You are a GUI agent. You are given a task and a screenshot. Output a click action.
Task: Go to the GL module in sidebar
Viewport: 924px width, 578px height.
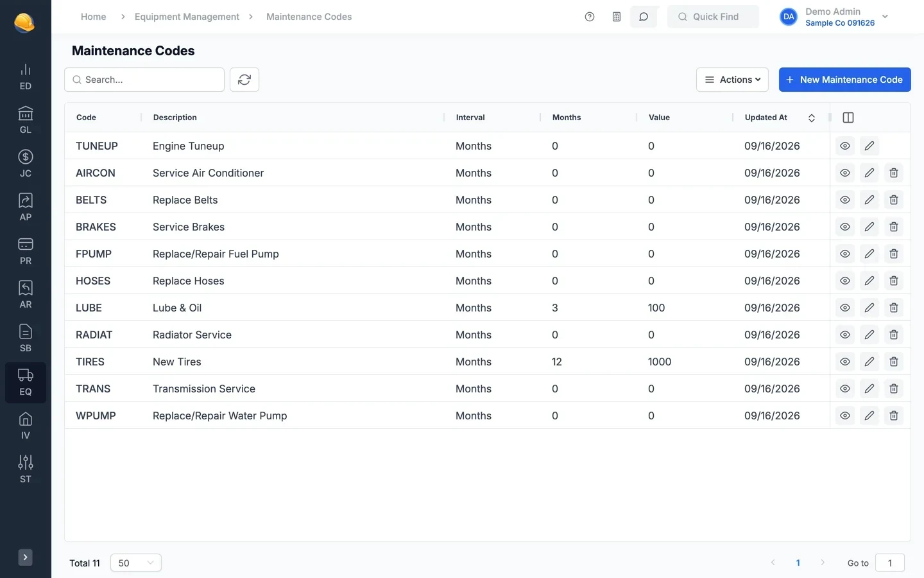pyautogui.click(x=26, y=120)
